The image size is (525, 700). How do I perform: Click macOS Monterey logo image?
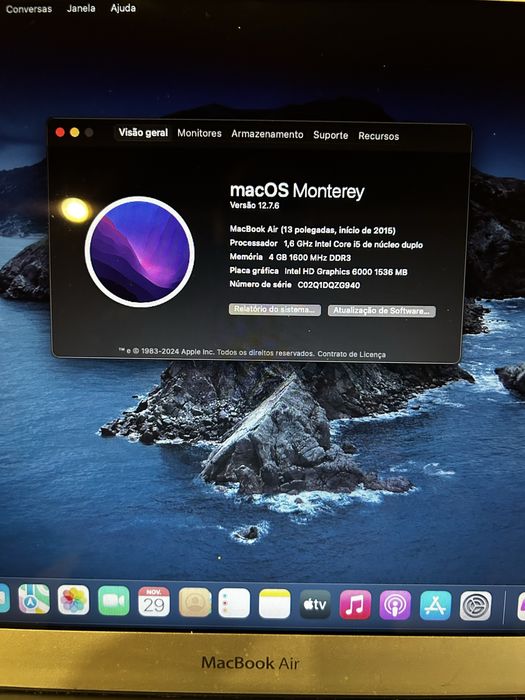[140, 251]
